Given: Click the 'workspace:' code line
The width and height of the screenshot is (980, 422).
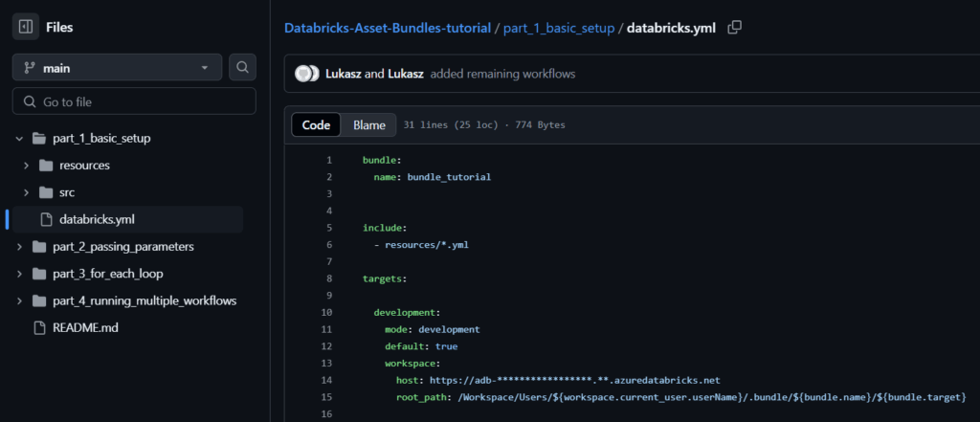Looking at the screenshot, I should point(413,363).
